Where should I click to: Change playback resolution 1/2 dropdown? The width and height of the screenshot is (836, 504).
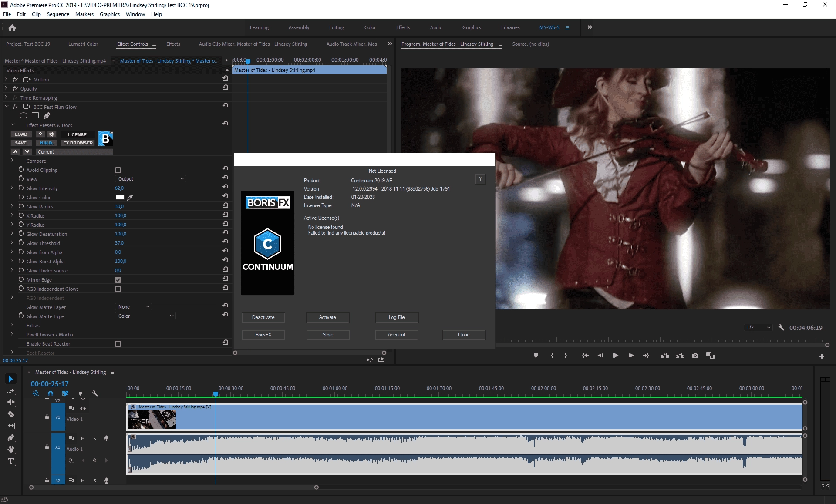click(x=758, y=327)
